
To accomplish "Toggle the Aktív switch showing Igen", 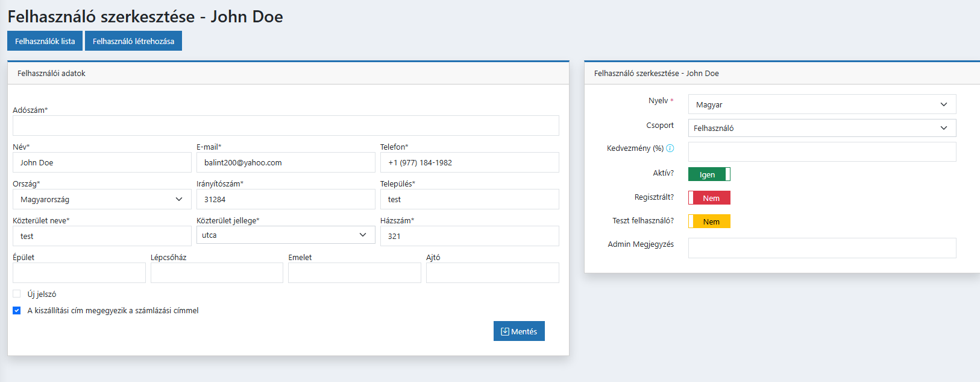I will coord(709,174).
